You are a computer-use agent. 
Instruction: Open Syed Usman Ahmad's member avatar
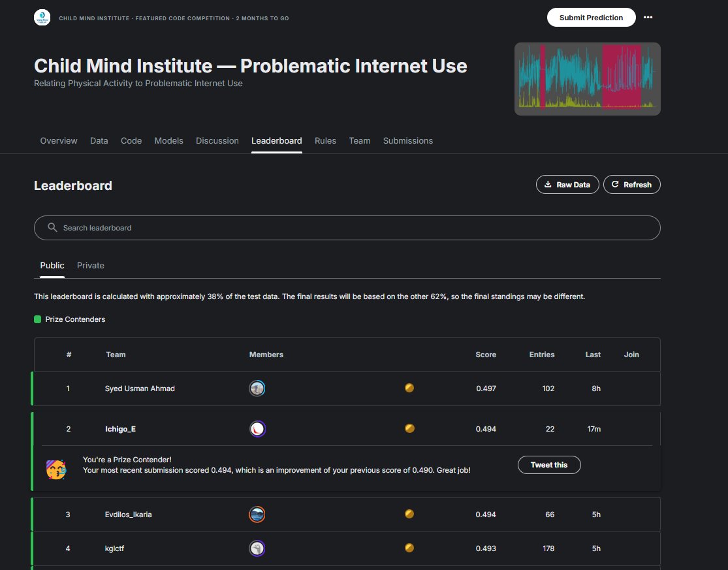(x=257, y=388)
